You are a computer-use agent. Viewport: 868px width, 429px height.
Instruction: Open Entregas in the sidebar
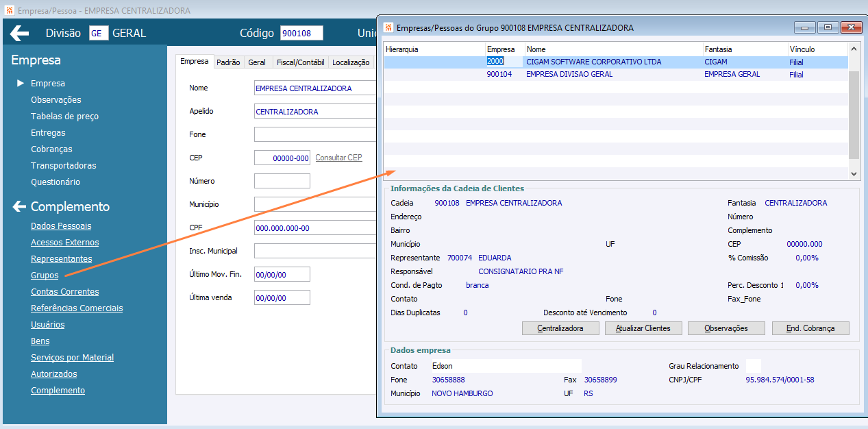(48, 133)
